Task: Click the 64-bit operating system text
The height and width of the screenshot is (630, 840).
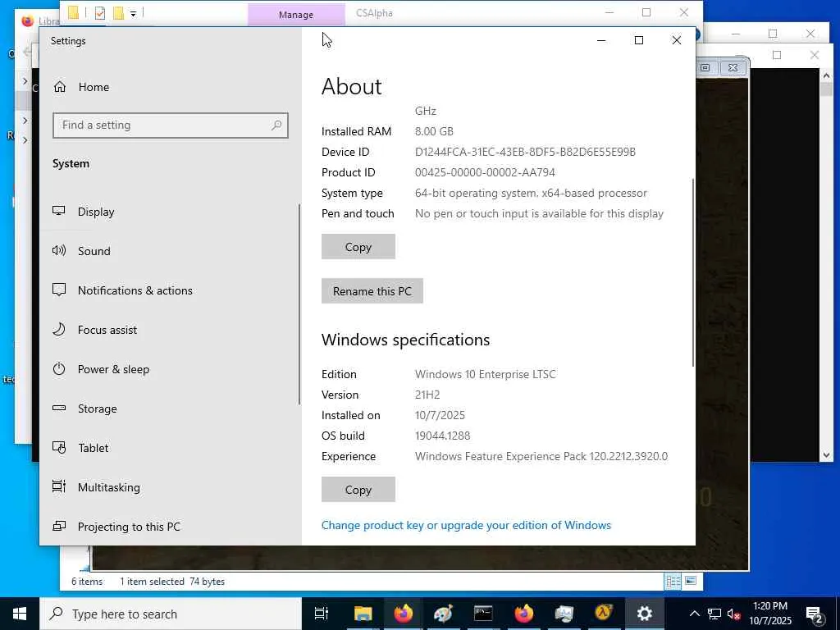Action: click(531, 193)
